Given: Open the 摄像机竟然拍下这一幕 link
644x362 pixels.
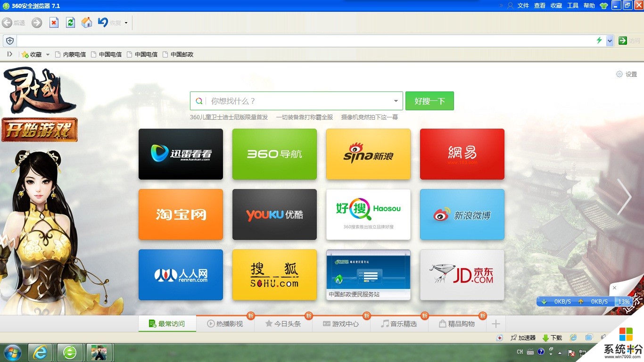Looking at the screenshot, I should pos(370,117).
